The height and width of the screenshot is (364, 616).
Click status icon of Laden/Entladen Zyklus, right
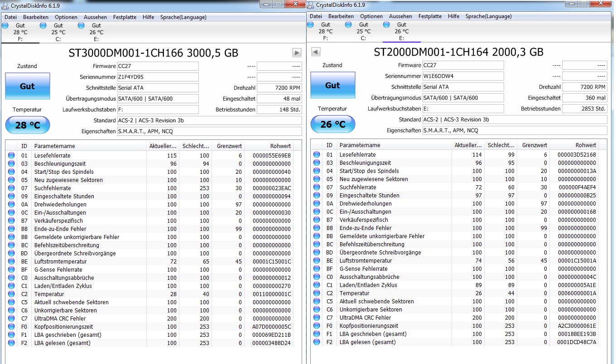(x=316, y=285)
